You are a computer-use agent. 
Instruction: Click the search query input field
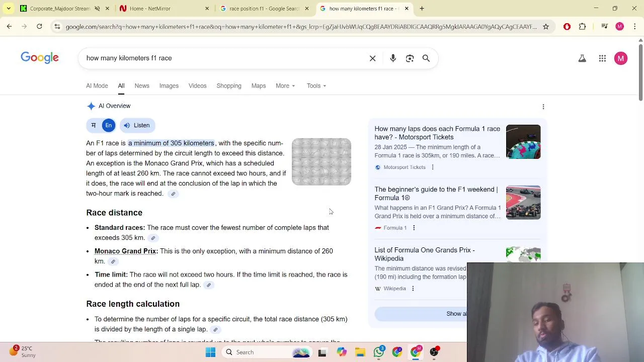click(224, 58)
